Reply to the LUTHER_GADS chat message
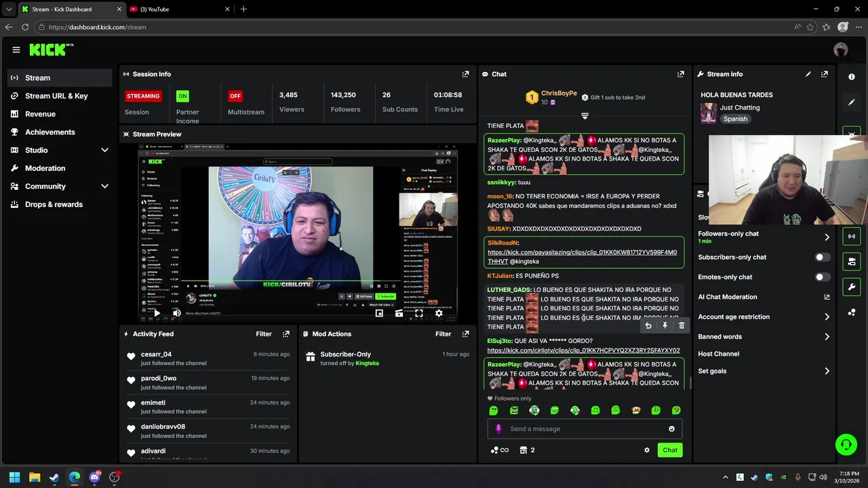 [x=648, y=326]
